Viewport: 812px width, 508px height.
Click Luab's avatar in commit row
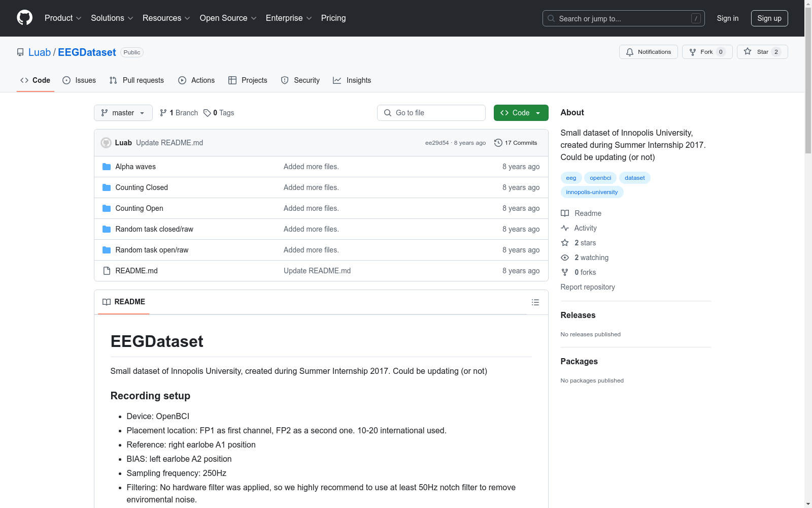[106, 143]
